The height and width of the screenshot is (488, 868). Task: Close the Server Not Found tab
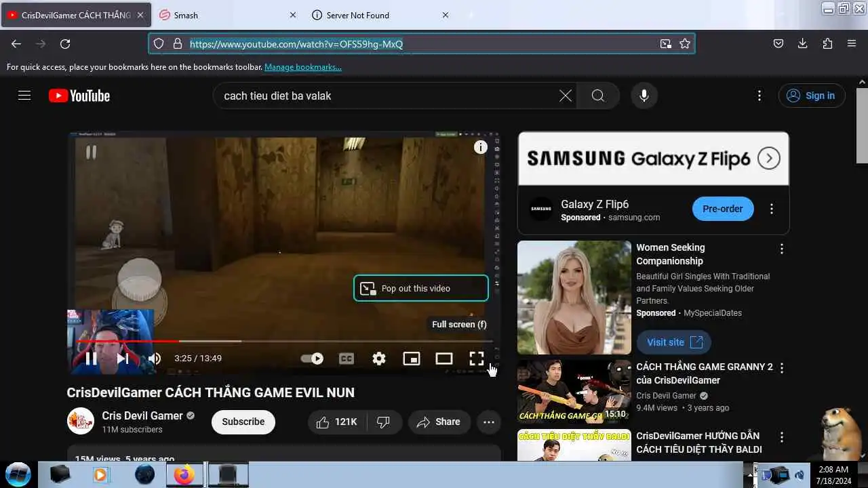click(446, 15)
